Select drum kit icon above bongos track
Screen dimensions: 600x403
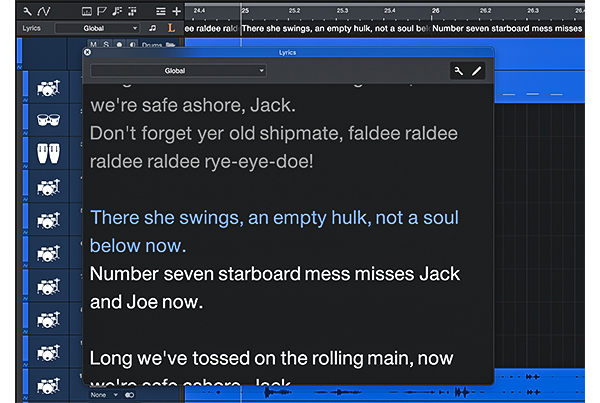tap(49, 88)
